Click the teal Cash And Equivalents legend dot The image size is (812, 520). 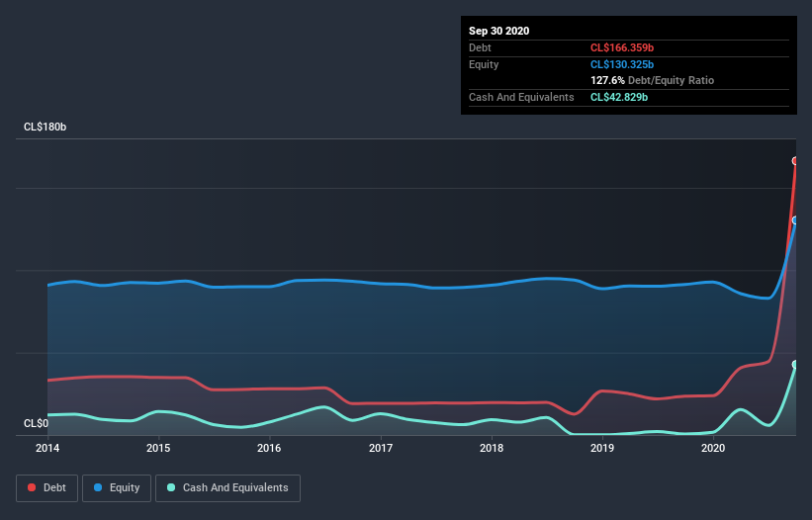[171, 487]
